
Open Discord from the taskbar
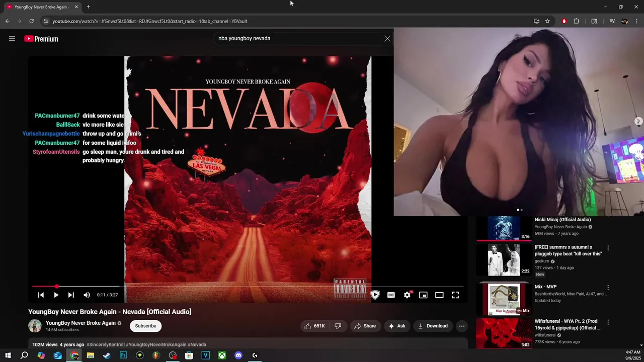[x=238, y=355]
